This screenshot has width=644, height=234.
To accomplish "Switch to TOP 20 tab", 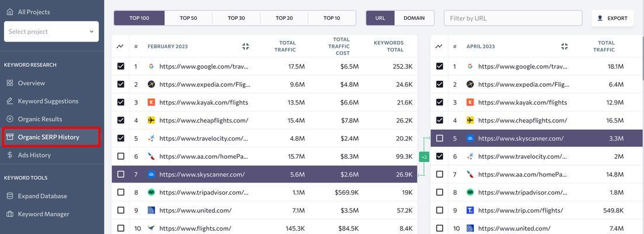I will coord(284,18).
